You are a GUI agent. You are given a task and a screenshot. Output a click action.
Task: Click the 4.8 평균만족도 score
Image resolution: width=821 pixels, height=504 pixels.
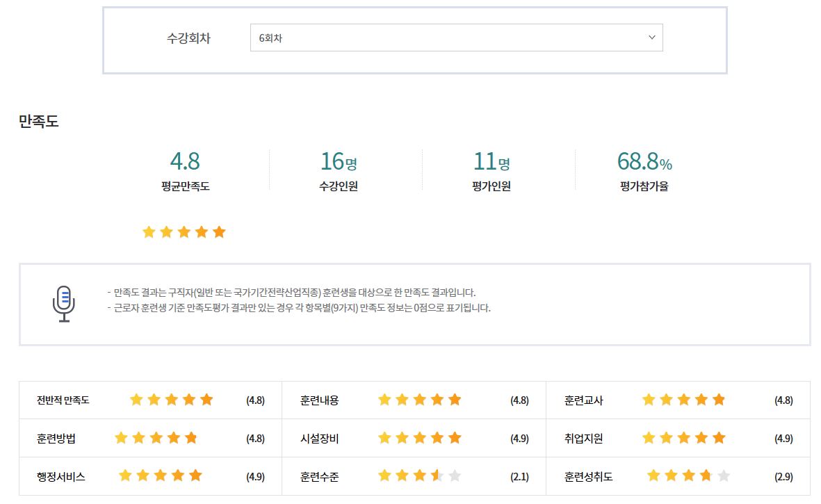(185, 161)
